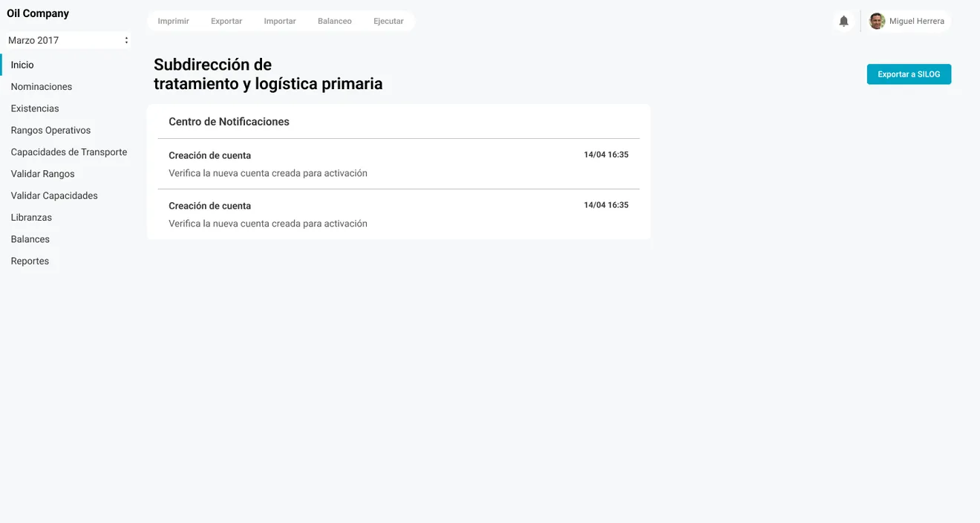The width and height of the screenshot is (980, 523).
Task: Open the Marzo 2017 period dropdown
Action: click(68, 40)
